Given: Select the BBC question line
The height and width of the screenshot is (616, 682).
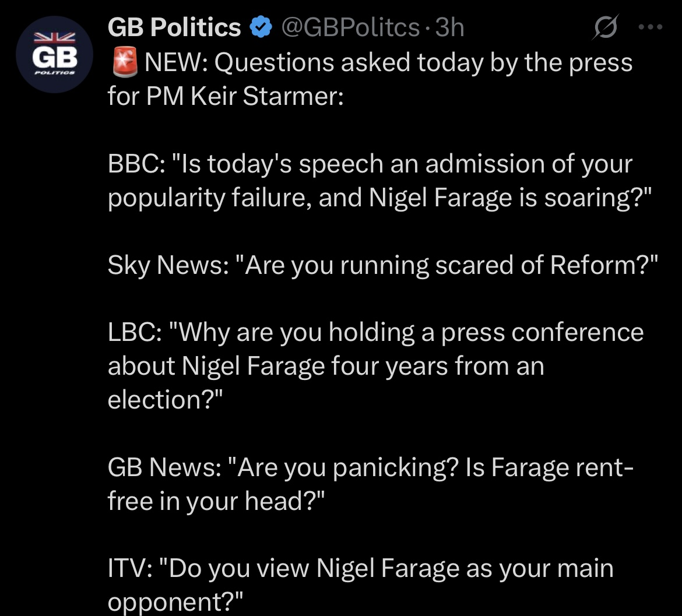Looking at the screenshot, I should coord(370,164).
